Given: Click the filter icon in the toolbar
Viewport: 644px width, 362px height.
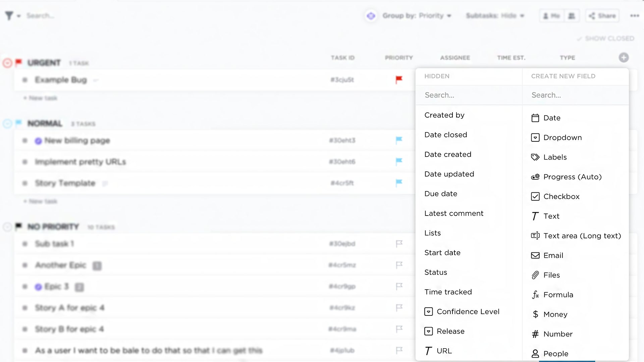Looking at the screenshot, I should [9, 15].
